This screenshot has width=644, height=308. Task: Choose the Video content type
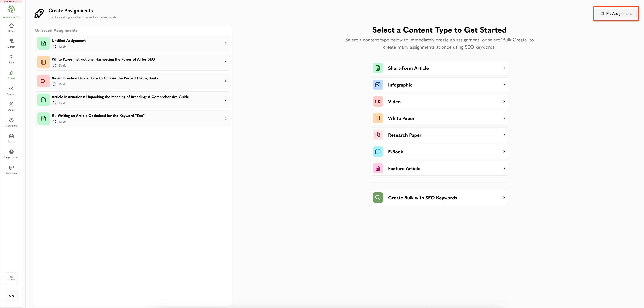pyautogui.click(x=439, y=102)
